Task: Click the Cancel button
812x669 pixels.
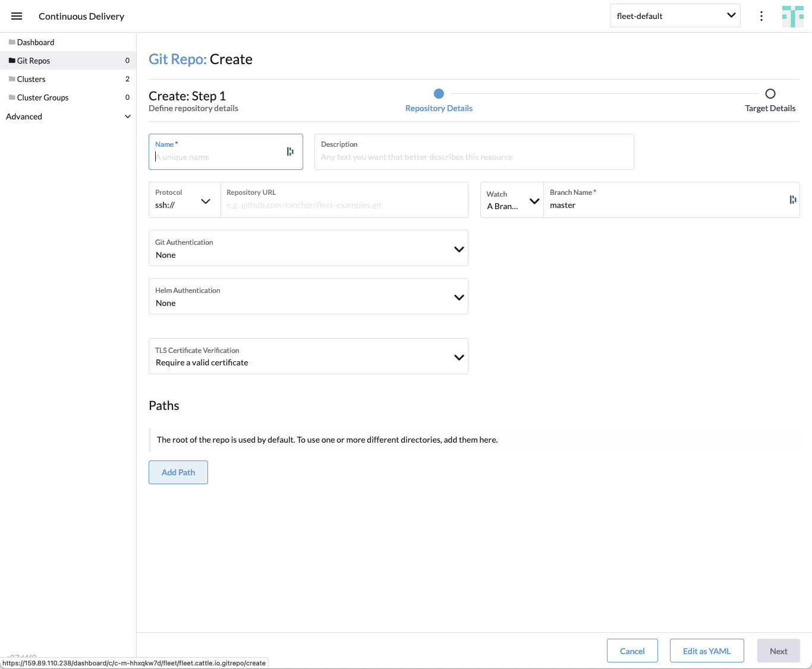Action: pyautogui.click(x=632, y=651)
